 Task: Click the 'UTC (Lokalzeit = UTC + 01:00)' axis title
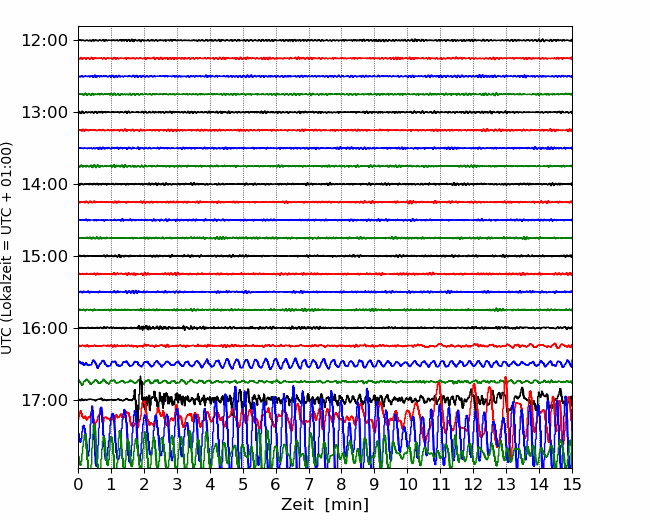[7, 248]
